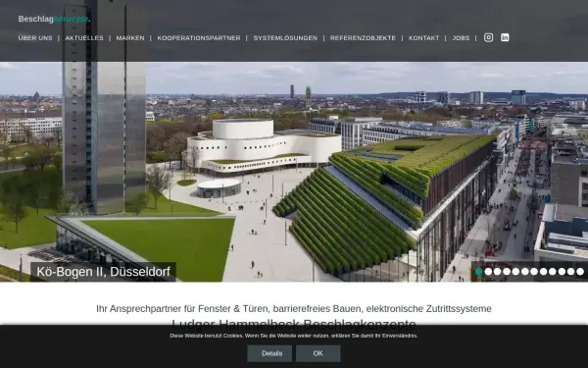Select the third slideshow dot
The image size is (588, 368).
click(x=497, y=271)
